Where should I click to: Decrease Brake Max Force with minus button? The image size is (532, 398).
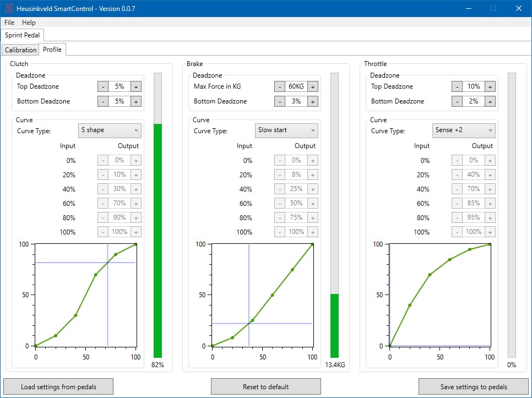click(x=280, y=86)
